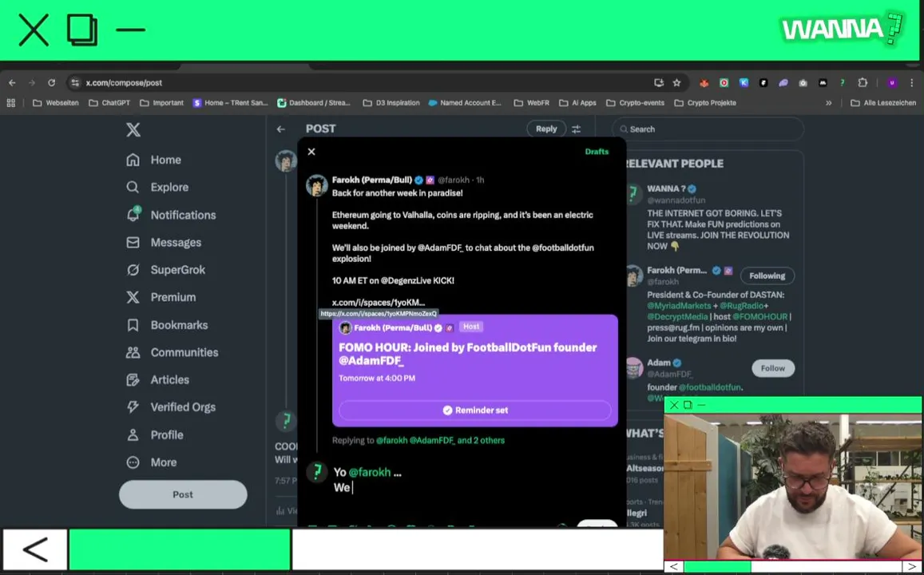
Task: Click the grey Post button in sidebar
Action: click(183, 494)
